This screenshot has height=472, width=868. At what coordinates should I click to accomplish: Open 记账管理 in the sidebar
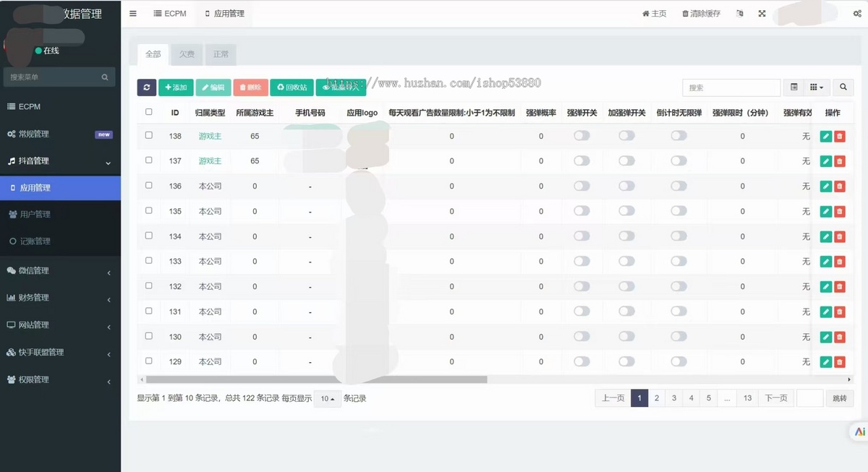pos(60,241)
